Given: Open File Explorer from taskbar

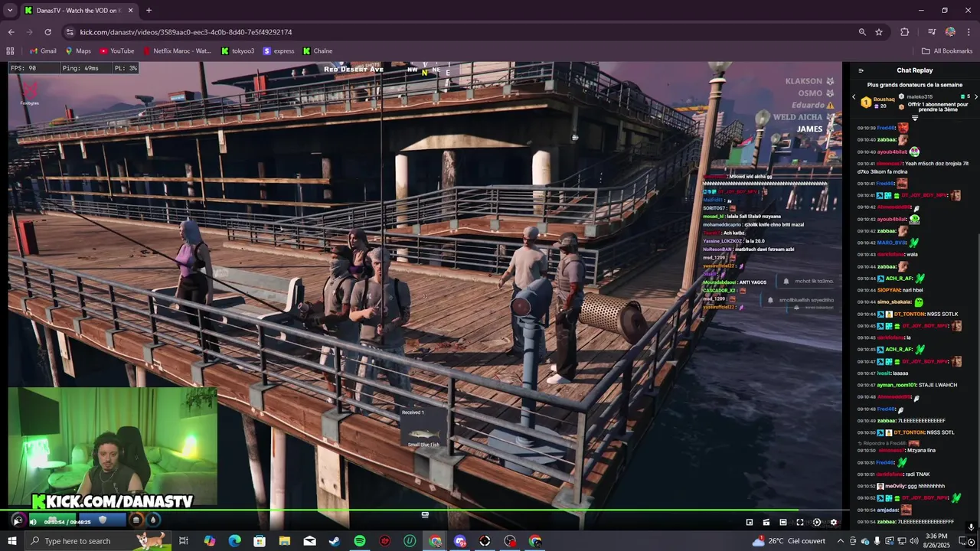Looking at the screenshot, I should (x=285, y=541).
